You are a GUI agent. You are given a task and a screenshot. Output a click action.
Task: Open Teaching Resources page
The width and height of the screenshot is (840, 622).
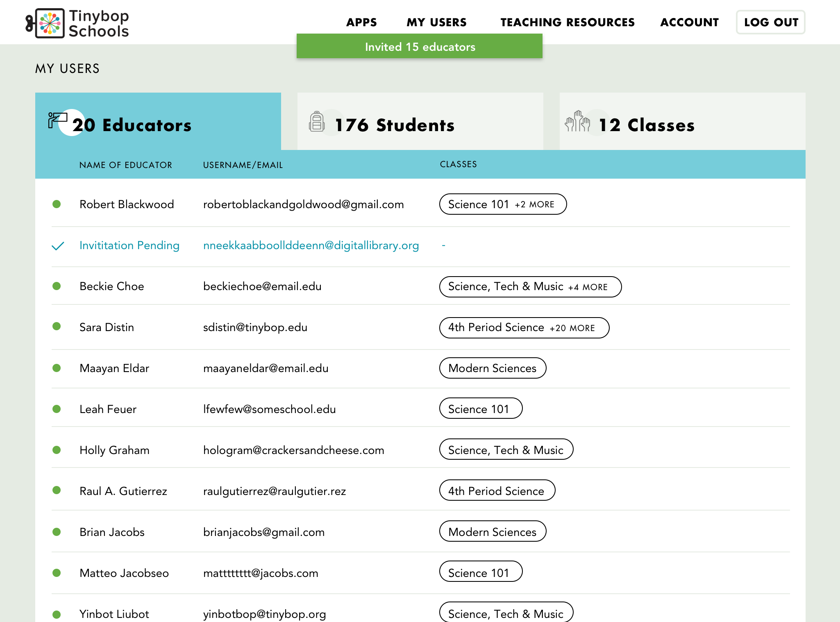[568, 22]
